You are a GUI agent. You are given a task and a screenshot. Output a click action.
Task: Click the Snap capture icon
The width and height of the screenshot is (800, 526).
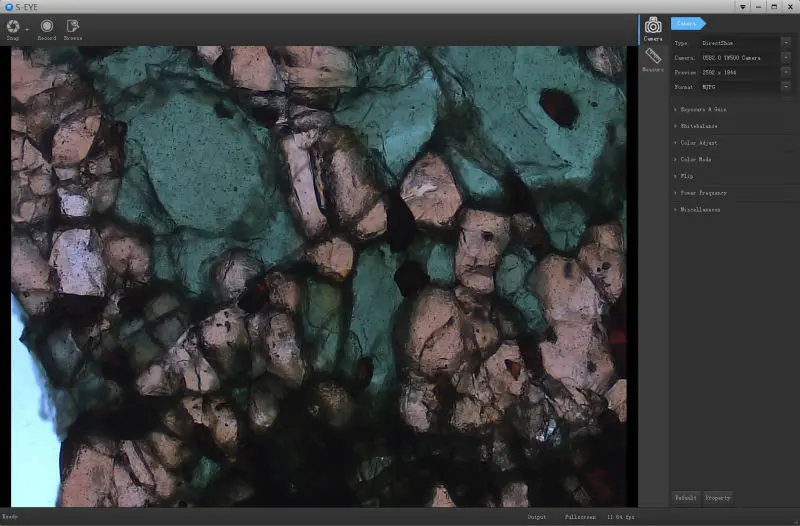(13, 26)
